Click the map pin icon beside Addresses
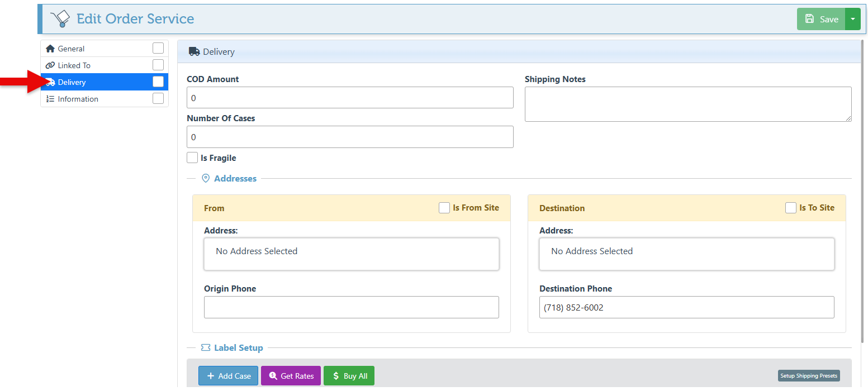868x391 pixels. (x=206, y=179)
